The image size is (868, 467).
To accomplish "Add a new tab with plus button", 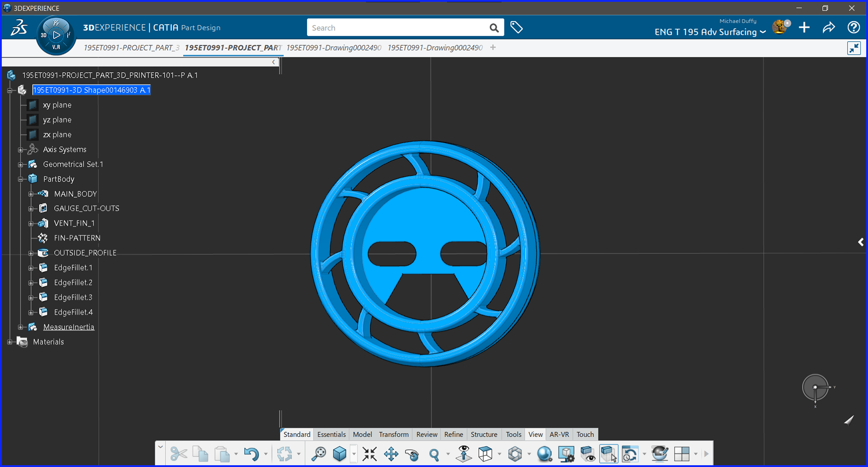I will 493,47.
